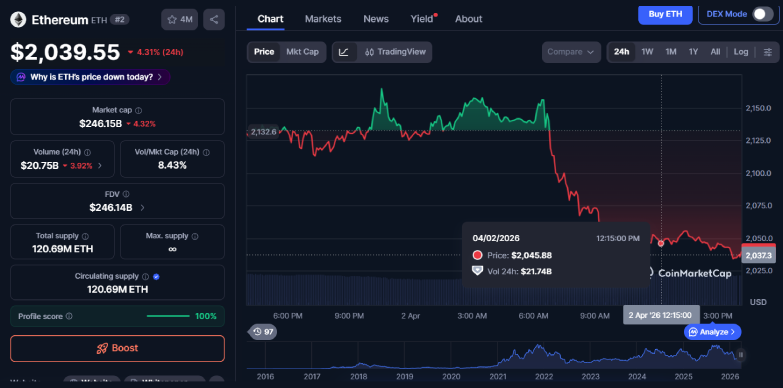
Task: Click the Profile score progress bar
Action: [168, 316]
